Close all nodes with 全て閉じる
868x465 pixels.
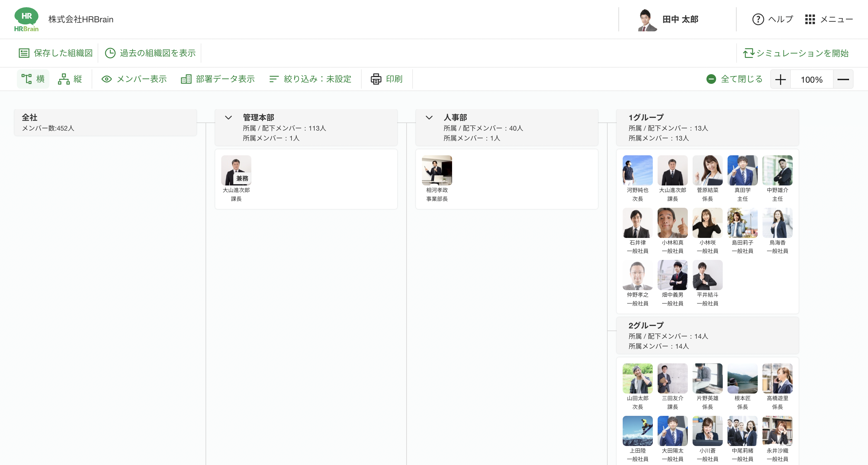tap(734, 79)
